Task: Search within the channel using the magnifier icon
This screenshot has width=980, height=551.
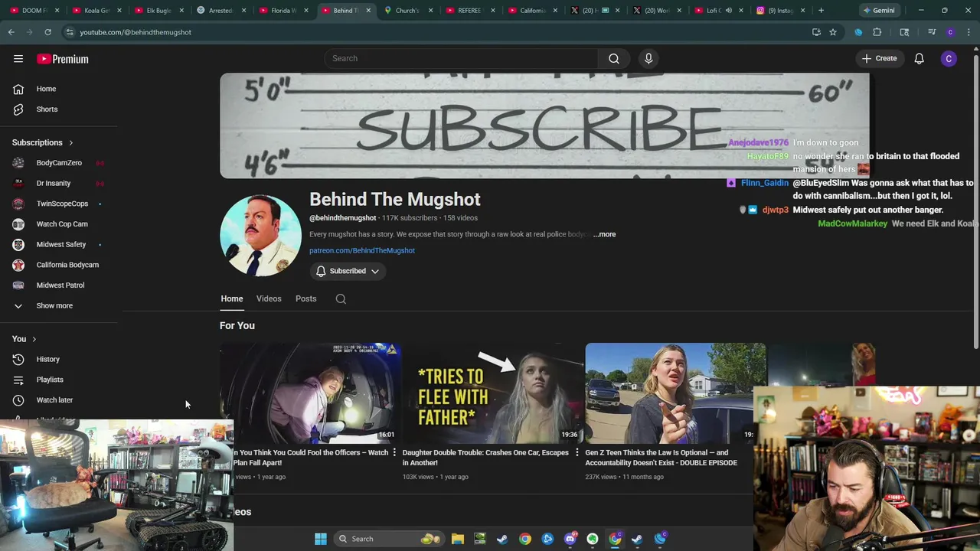Action: [x=341, y=299]
